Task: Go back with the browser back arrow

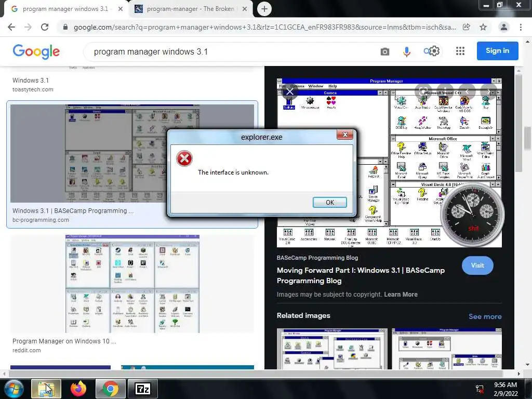Action: (11, 27)
